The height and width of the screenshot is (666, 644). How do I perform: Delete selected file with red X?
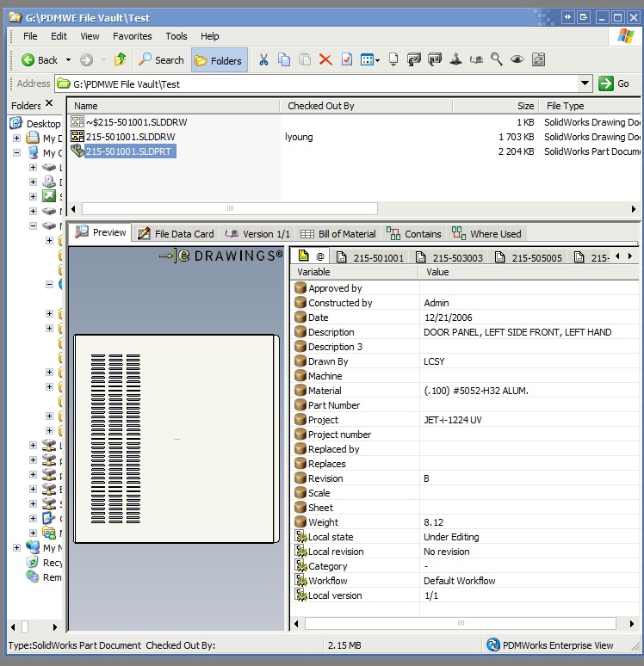pyautogui.click(x=325, y=60)
